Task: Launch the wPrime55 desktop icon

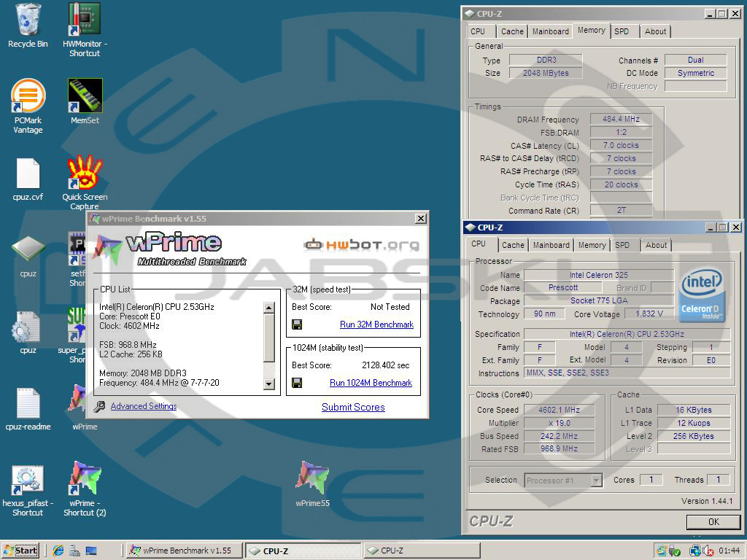Action: click(x=312, y=478)
